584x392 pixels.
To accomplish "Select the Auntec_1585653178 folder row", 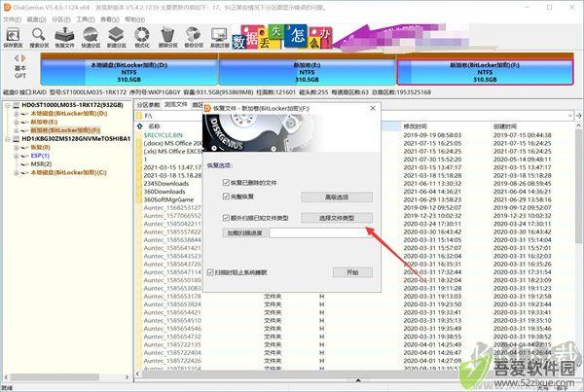I will [172, 297].
